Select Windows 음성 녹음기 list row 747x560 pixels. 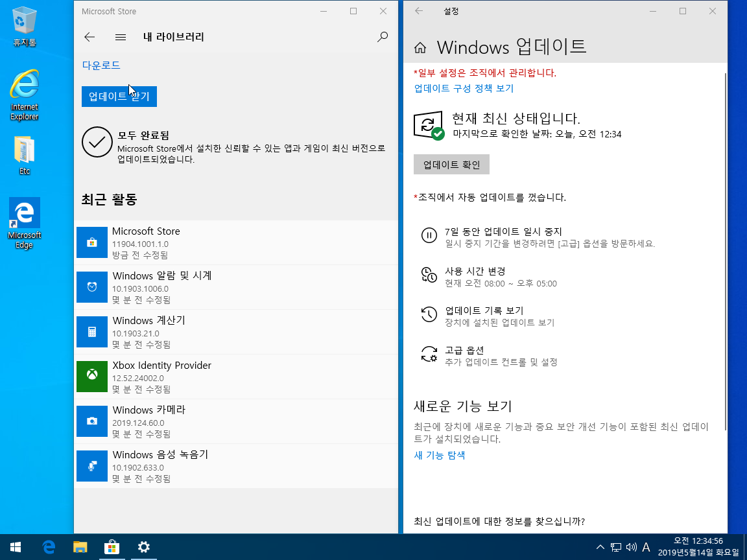pos(236,466)
